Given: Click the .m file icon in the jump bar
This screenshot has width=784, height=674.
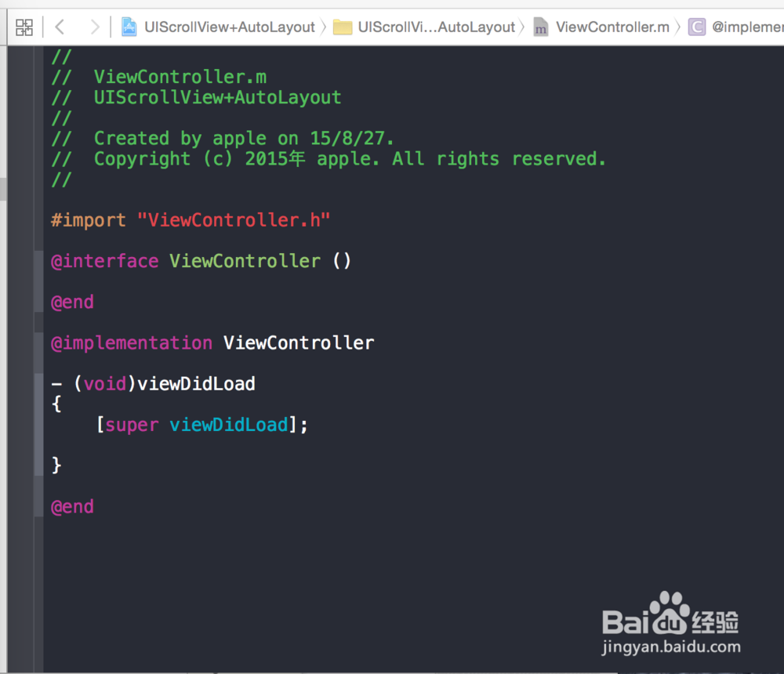Looking at the screenshot, I should pyautogui.click(x=540, y=27).
